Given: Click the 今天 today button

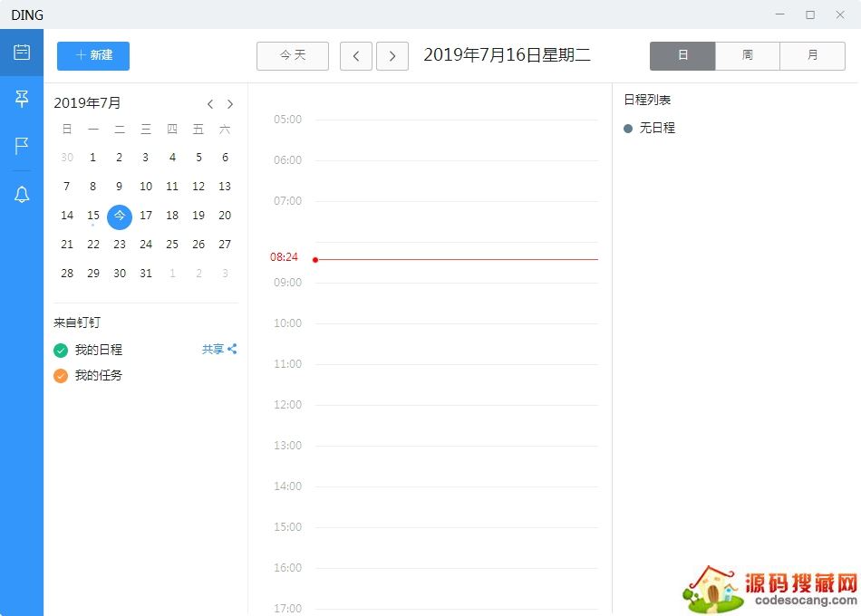Looking at the screenshot, I should tap(292, 55).
